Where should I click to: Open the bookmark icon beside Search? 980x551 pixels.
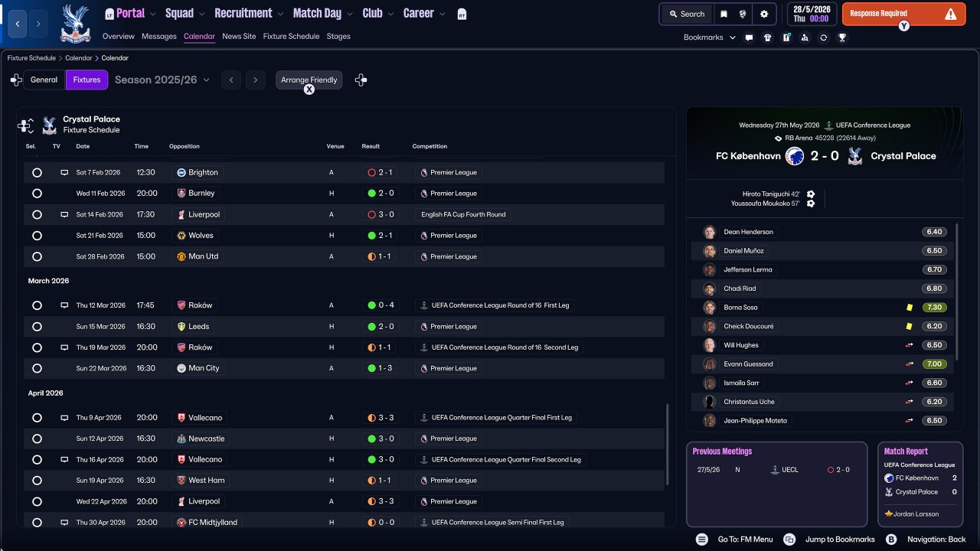coord(724,14)
